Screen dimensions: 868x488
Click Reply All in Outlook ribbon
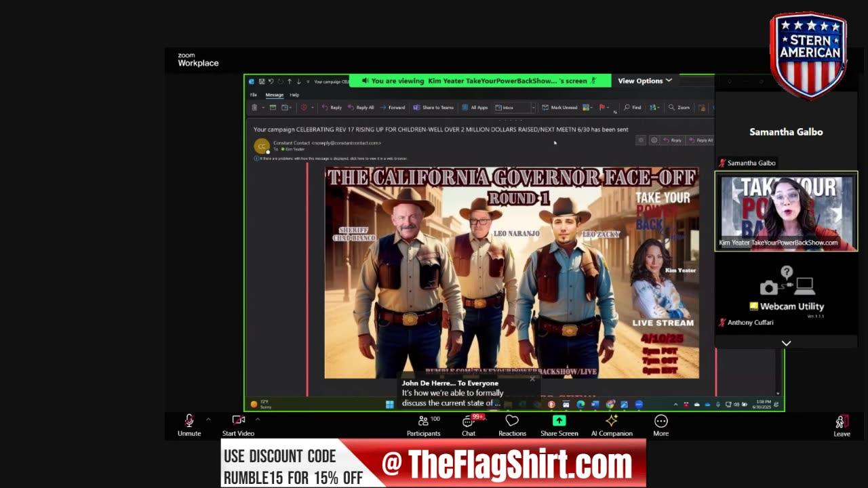[x=361, y=107]
